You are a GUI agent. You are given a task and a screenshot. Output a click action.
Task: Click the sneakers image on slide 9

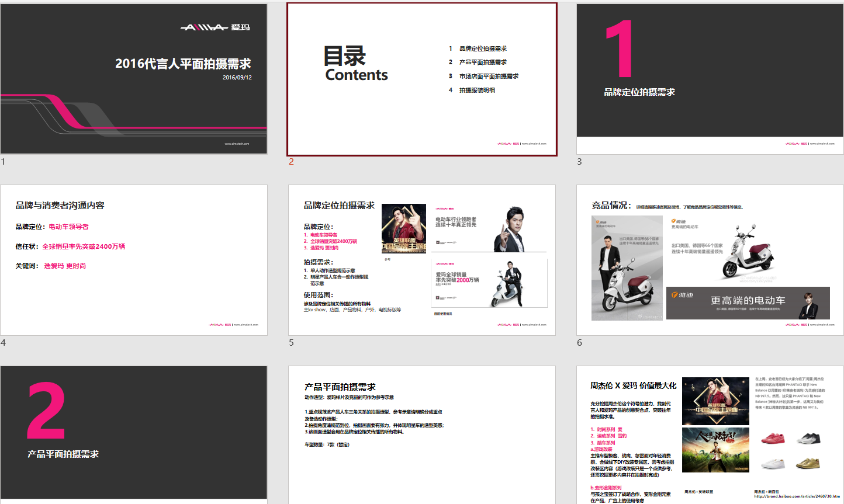click(791, 451)
